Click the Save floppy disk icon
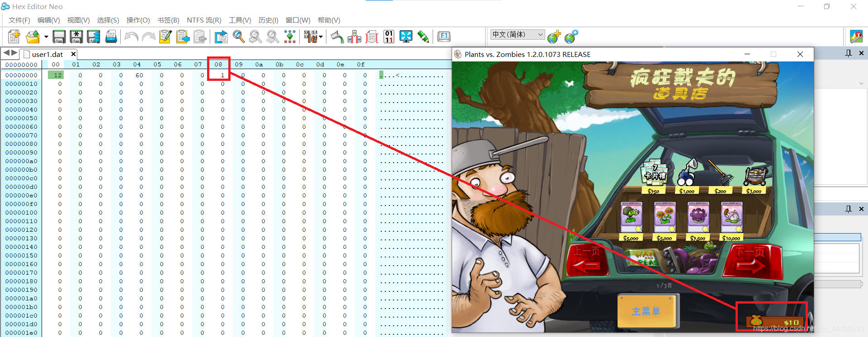 (59, 37)
